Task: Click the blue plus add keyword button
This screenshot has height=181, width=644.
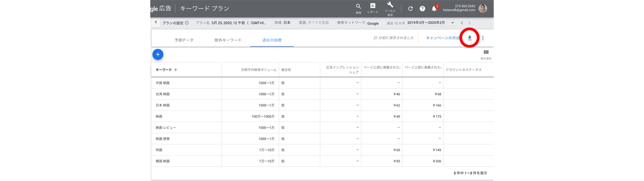Action: coord(158,55)
